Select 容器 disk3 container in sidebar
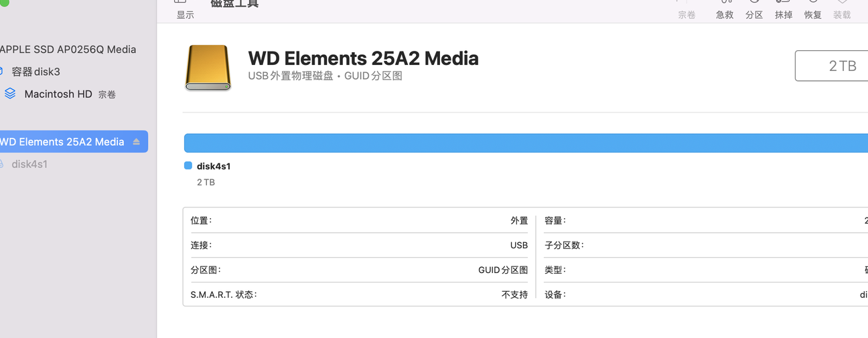868x338 pixels. coord(35,72)
